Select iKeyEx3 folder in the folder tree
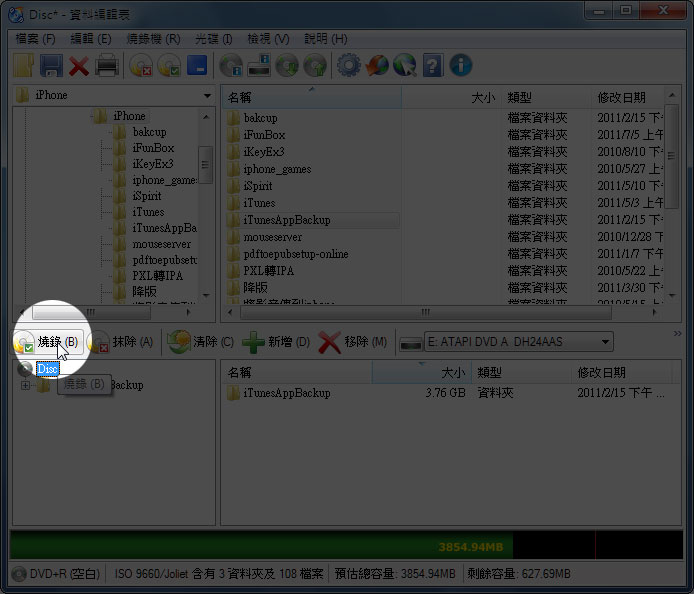Viewport: 694px width, 594px height. click(153, 164)
